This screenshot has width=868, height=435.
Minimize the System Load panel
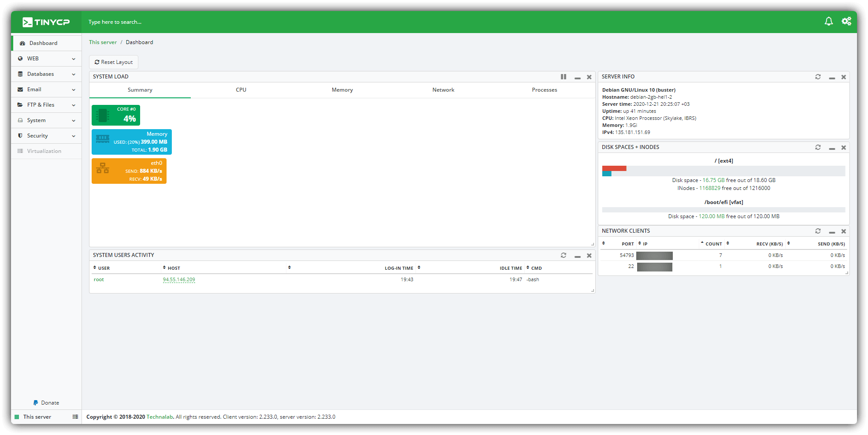point(577,77)
